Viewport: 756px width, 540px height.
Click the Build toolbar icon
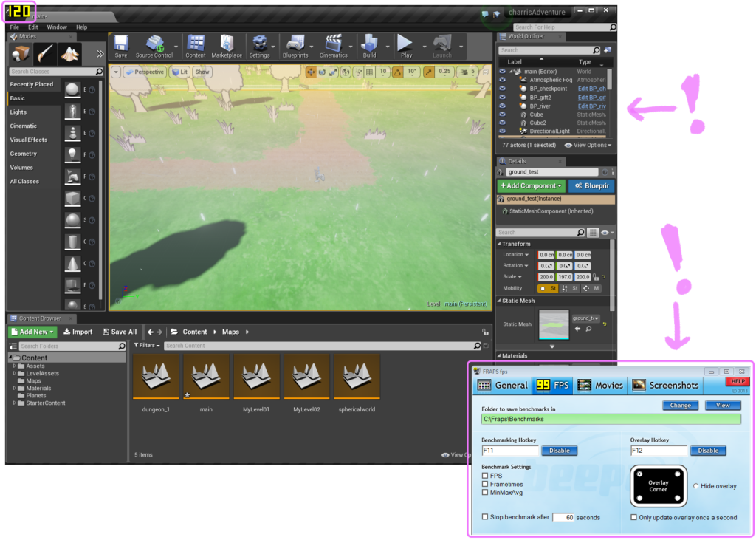[369, 45]
